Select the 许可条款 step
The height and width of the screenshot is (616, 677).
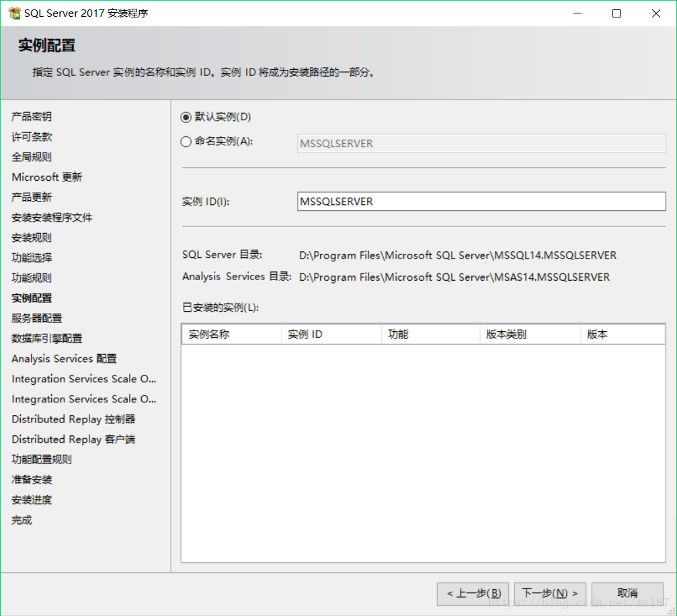click(32, 137)
